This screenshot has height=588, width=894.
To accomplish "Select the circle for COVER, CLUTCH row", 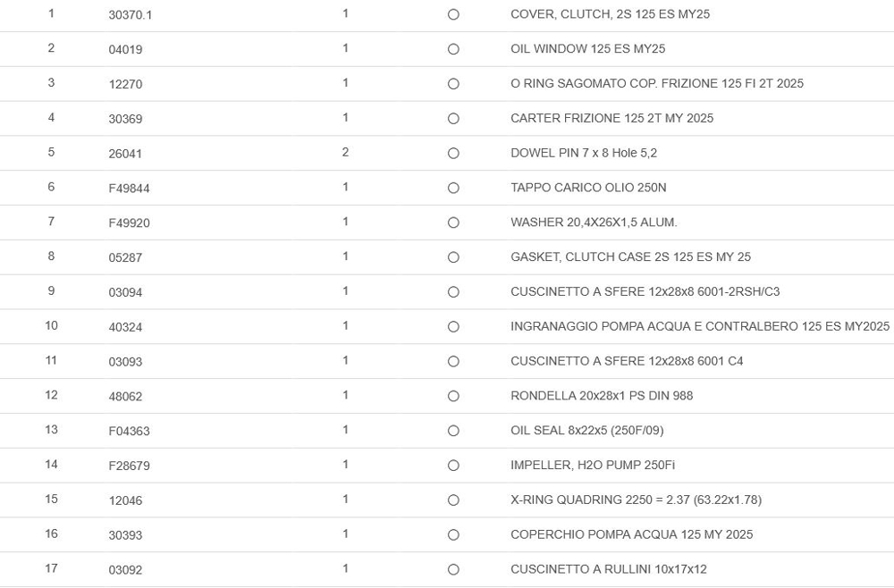I will pos(453,15).
